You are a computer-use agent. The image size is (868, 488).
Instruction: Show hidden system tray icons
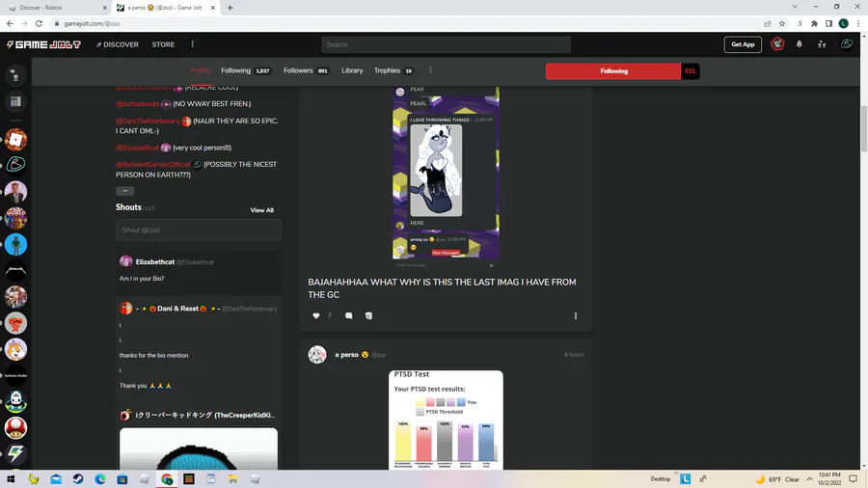click(x=809, y=479)
